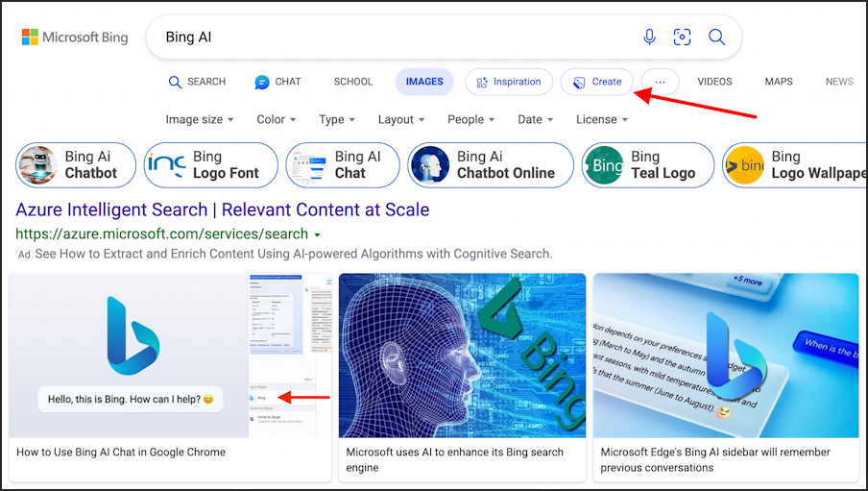Click the Inspiration button's icon
The height and width of the screenshot is (491, 868).
tap(482, 82)
